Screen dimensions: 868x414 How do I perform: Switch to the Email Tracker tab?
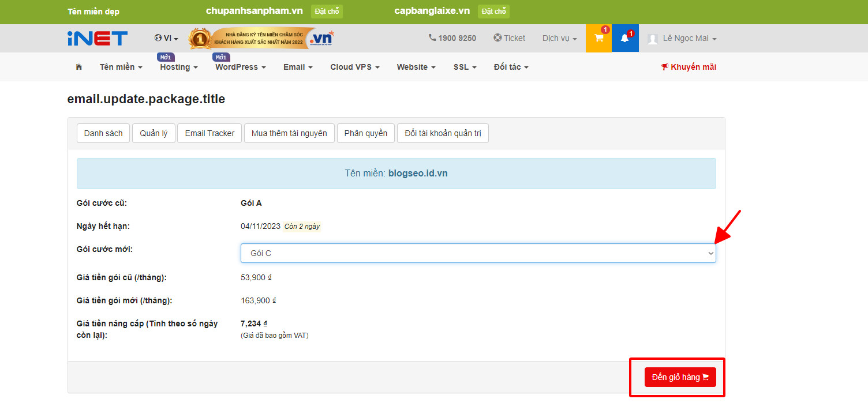[209, 133]
